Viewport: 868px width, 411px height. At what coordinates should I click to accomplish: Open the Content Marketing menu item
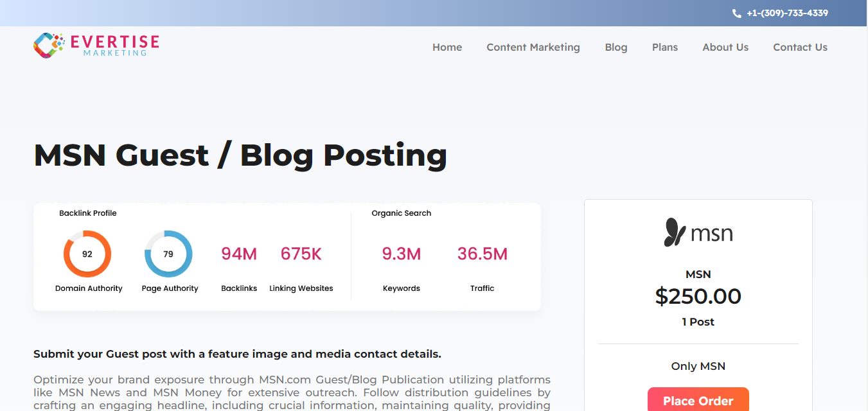click(x=533, y=47)
